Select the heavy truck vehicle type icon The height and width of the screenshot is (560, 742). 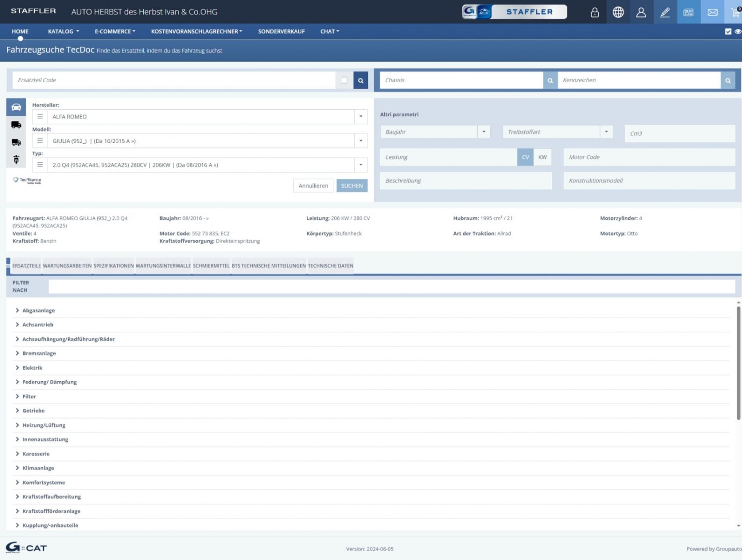(16, 142)
